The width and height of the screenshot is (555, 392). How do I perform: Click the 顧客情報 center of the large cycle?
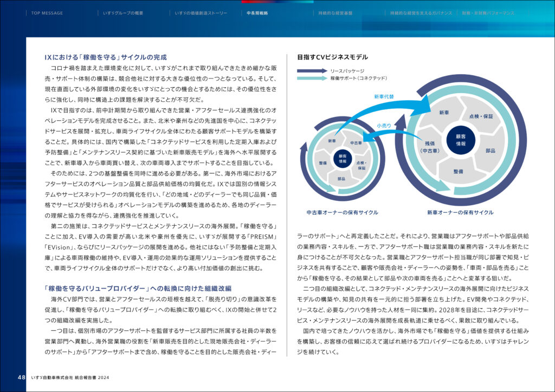461,140
